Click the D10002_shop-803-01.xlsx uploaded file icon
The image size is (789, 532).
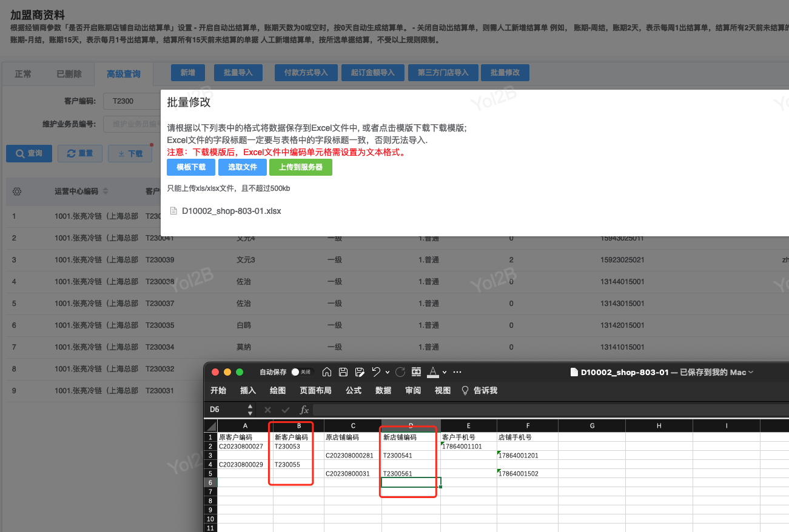(173, 211)
